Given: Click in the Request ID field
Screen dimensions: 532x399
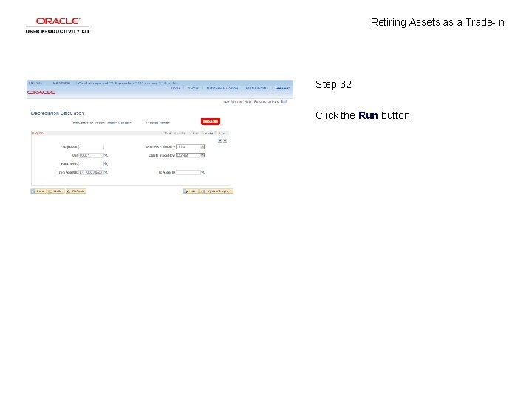Looking at the screenshot, I should 92,147.
